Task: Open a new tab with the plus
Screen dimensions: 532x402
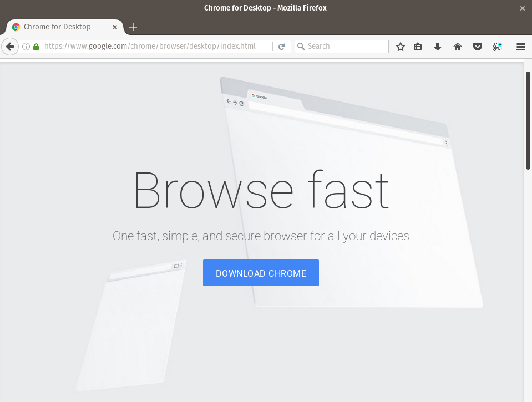Action: (133, 27)
